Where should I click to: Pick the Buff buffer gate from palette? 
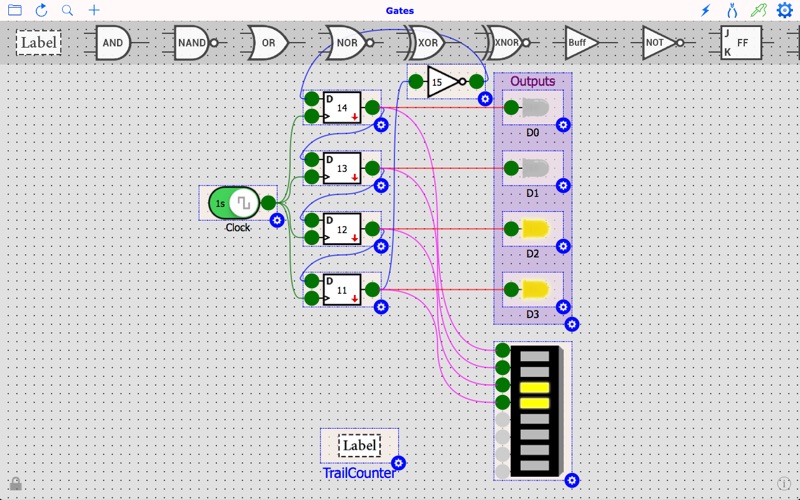[581, 43]
